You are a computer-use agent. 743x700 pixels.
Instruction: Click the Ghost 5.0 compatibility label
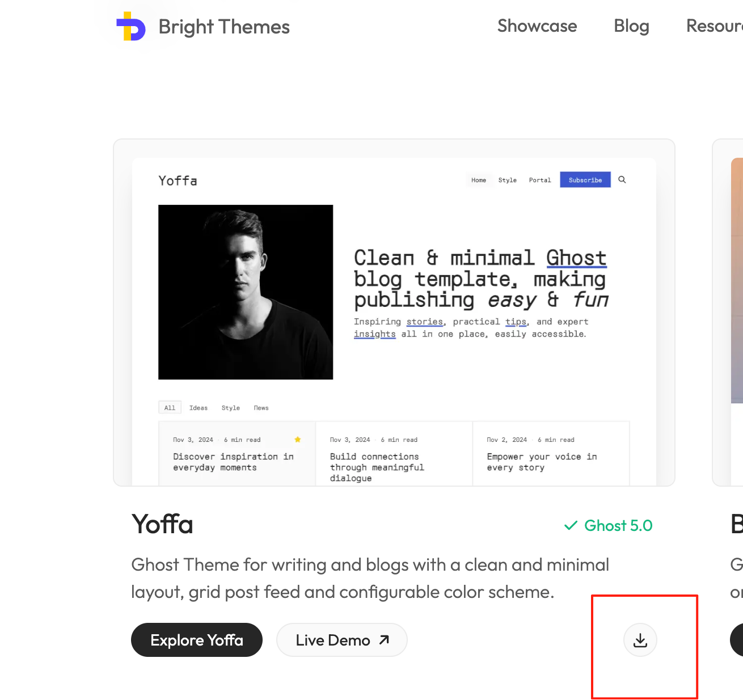coord(608,526)
